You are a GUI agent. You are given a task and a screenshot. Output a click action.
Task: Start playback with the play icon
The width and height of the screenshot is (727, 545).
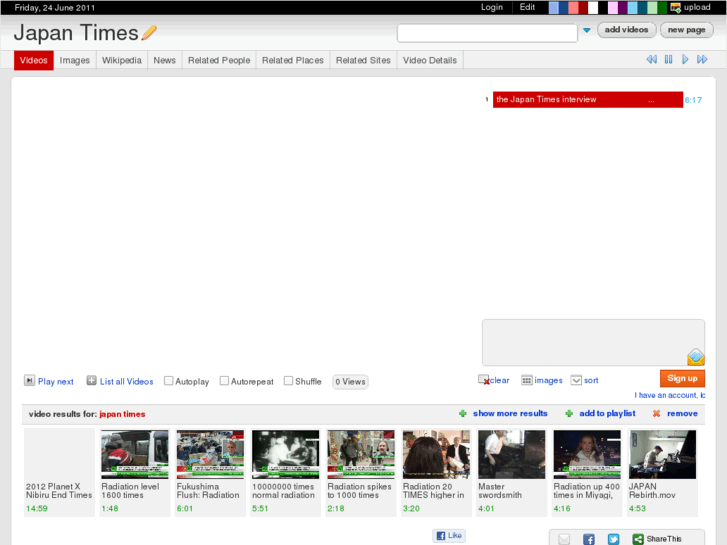point(685,59)
